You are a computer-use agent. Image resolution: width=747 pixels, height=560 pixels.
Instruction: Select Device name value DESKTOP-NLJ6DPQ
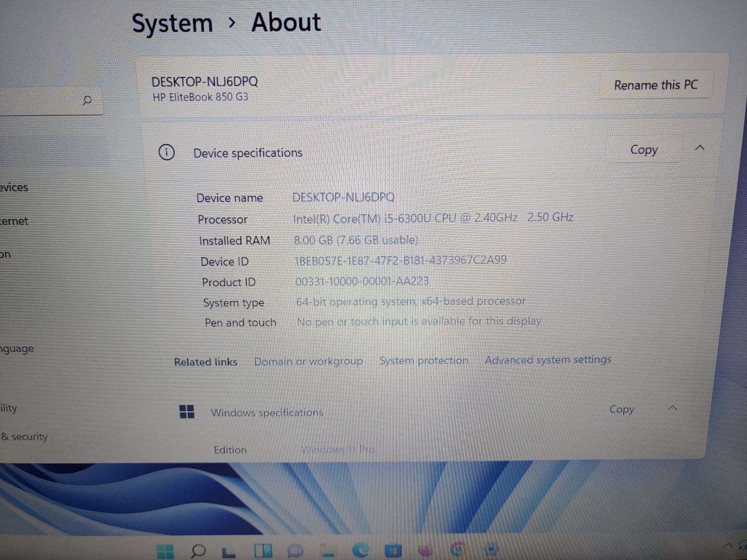point(343,197)
